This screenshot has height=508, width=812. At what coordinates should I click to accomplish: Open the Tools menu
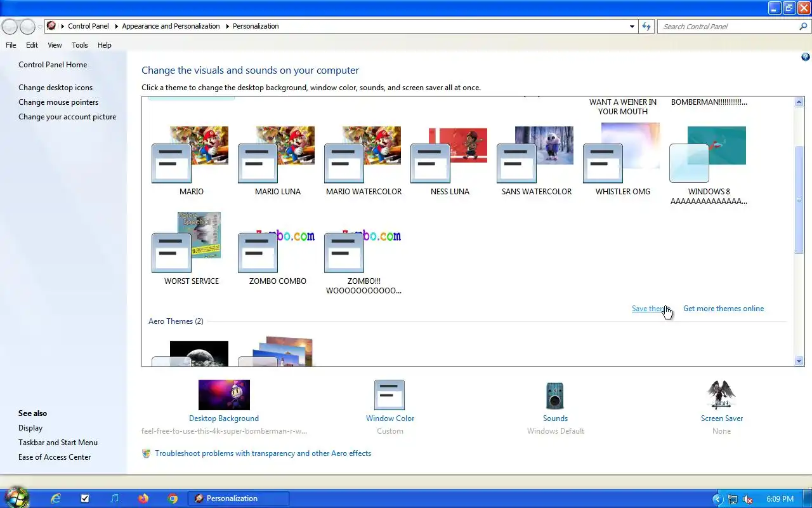click(79, 45)
